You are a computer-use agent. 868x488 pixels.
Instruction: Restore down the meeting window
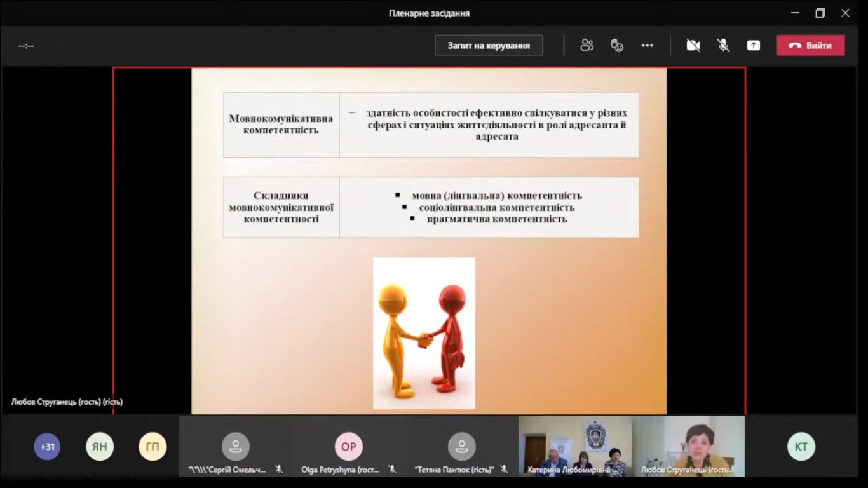point(820,13)
